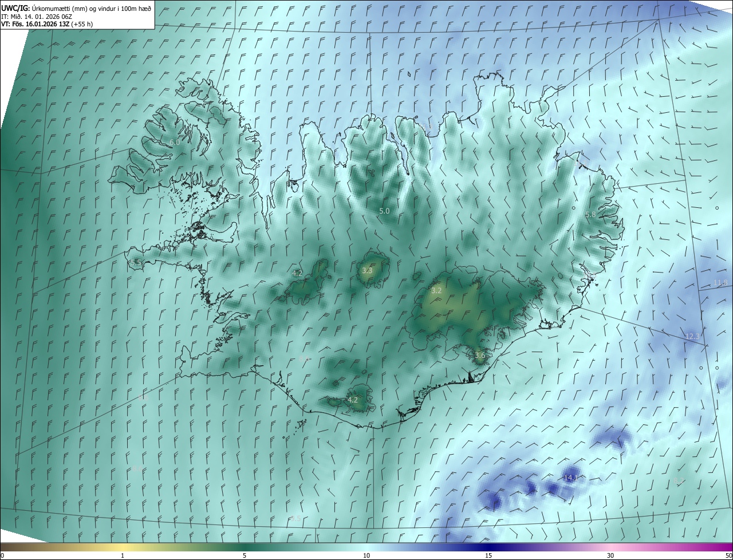
Task: Click the 5 tick label on the legend
Action: [245, 556]
